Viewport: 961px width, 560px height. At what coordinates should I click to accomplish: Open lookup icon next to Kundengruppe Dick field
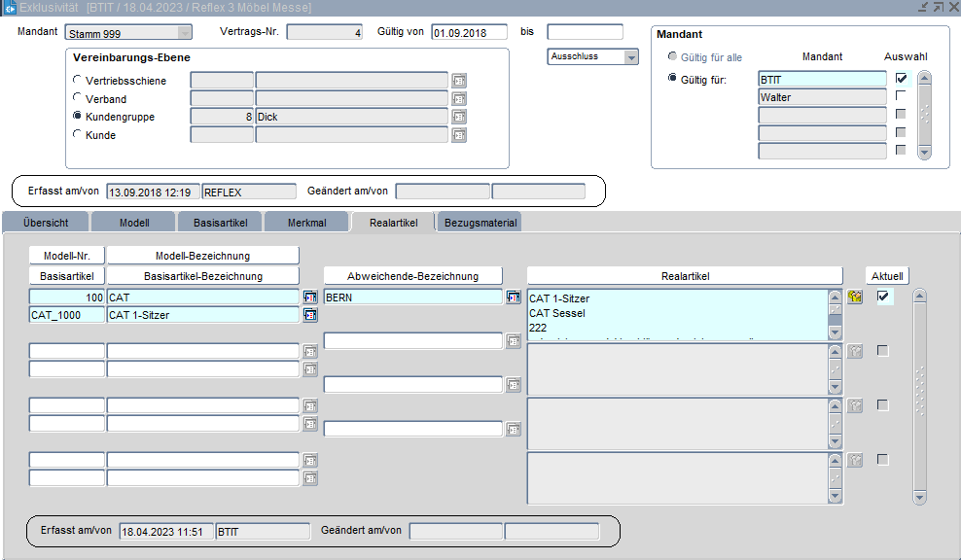(x=459, y=117)
